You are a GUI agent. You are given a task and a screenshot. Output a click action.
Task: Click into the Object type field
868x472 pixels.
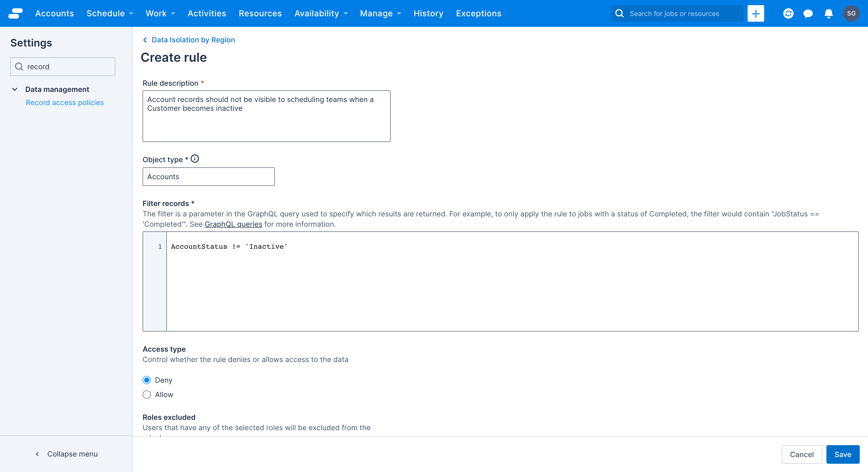pos(208,177)
